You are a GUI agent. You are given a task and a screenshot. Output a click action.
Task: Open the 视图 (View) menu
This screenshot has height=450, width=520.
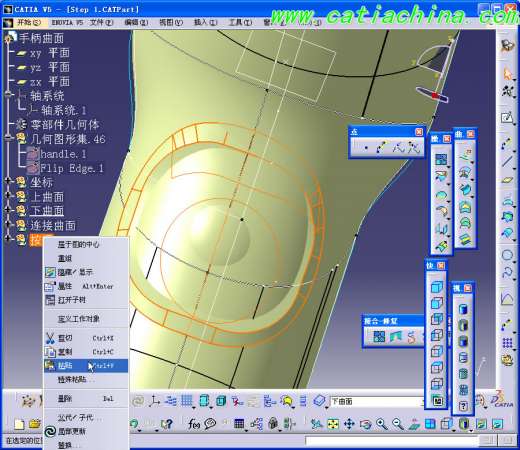click(171, 23)
